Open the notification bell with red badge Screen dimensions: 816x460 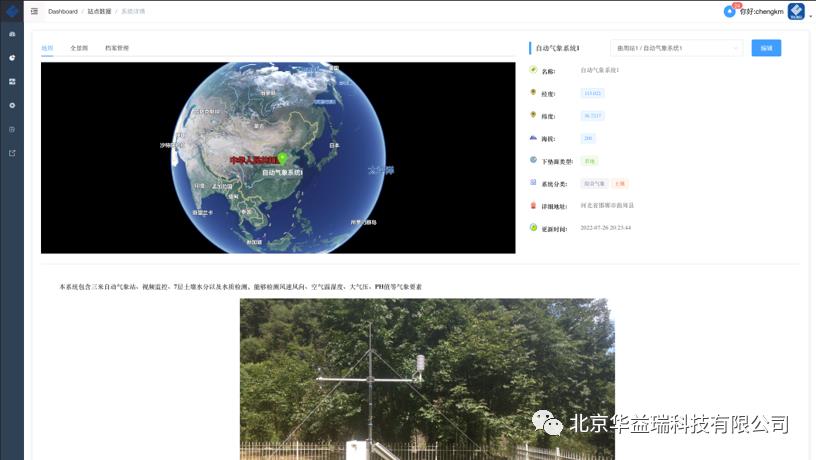click(730, 11)
